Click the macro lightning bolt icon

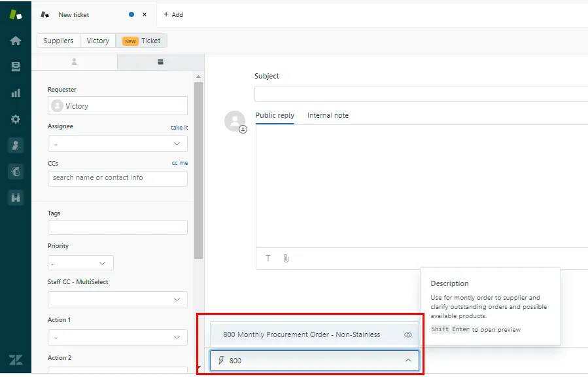click(x=221, y=361)
